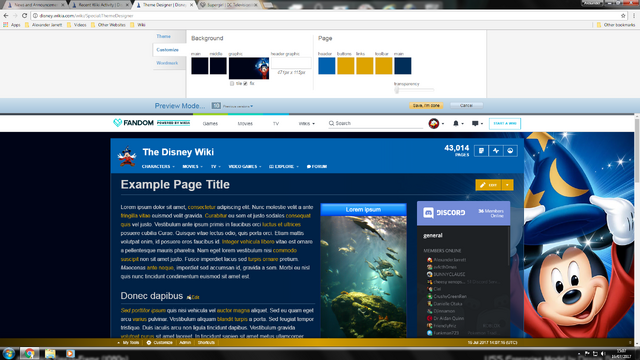Viewport: 640px width, 360px height.
Task: Click the START A WIKI button
Action: pyautogui.click(x=504, y=123)
